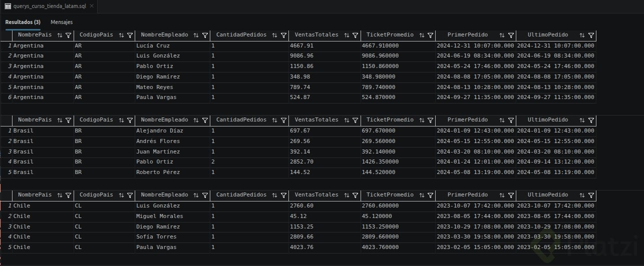The height and width of the screenshot is (266, 644).
Task: Select the VentasTotales cell 9086.96
Action: (325, 56)
